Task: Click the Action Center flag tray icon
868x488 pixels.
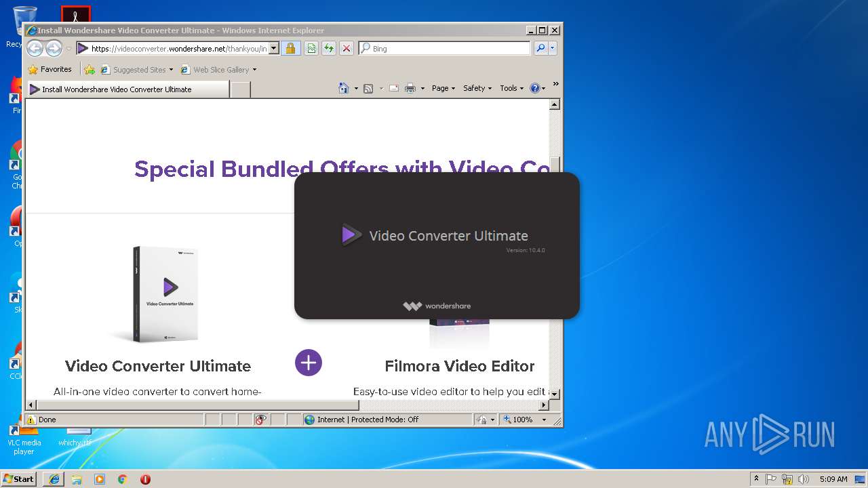Action: click(772, 479)
